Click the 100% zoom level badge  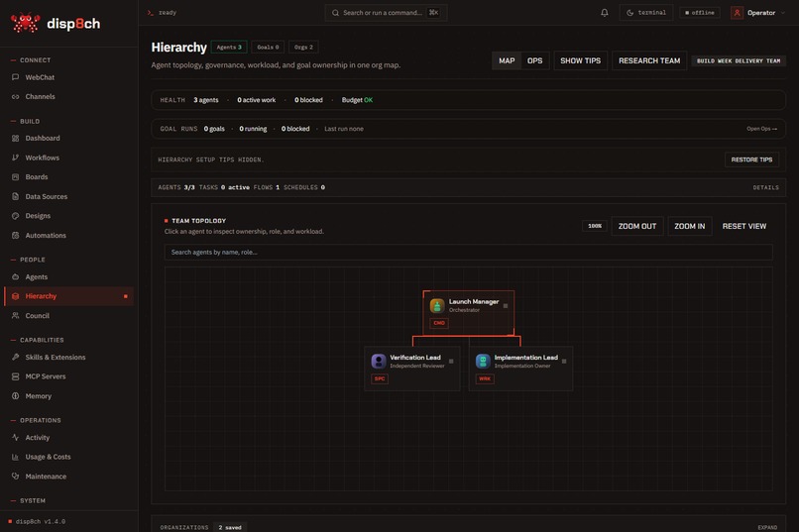click(595, 226)
